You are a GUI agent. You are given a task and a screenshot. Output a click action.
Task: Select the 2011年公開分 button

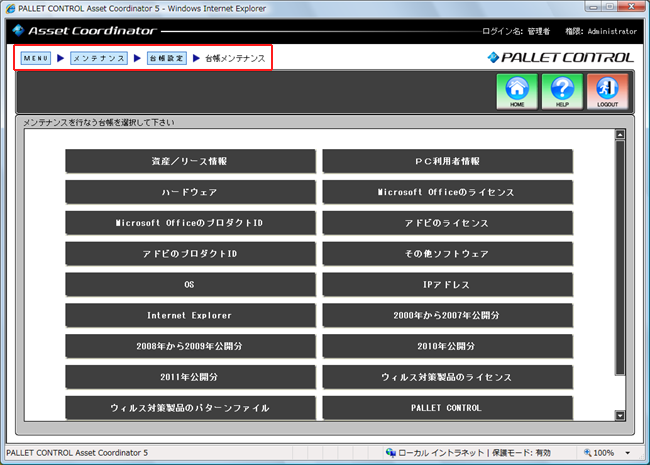click(x=190, y=377)
